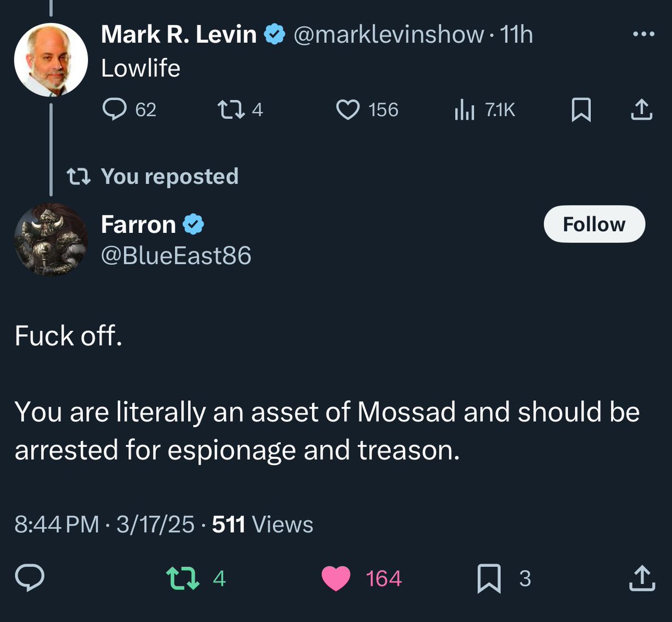View analytics for the 7.1K views post
This screenshot has height=622, width=672.
(x=464, y=110)
